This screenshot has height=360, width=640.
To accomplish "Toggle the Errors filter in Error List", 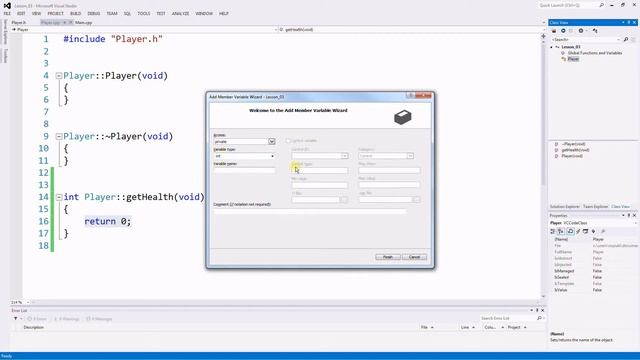I will point(37,319).
